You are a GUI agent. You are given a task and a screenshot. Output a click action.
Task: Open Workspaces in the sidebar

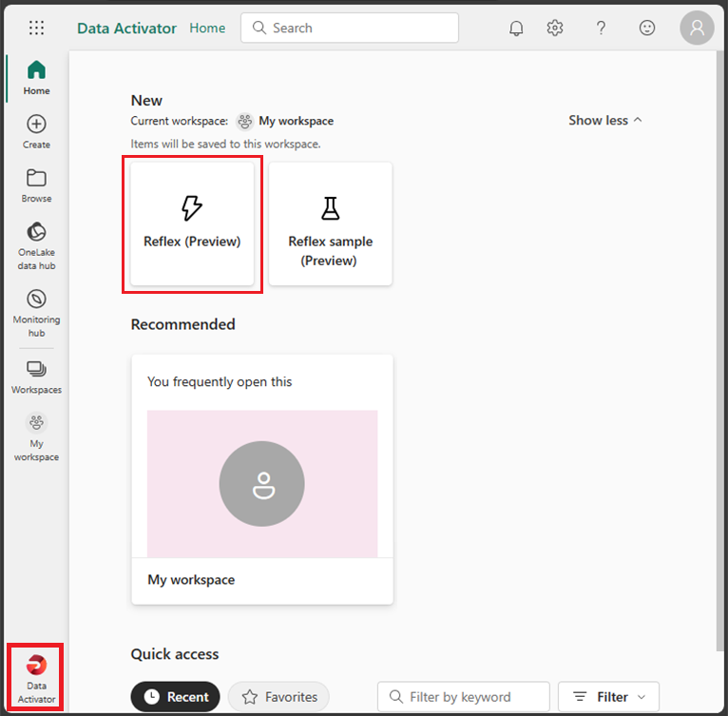pyautogui.click(x=36, y=377)
